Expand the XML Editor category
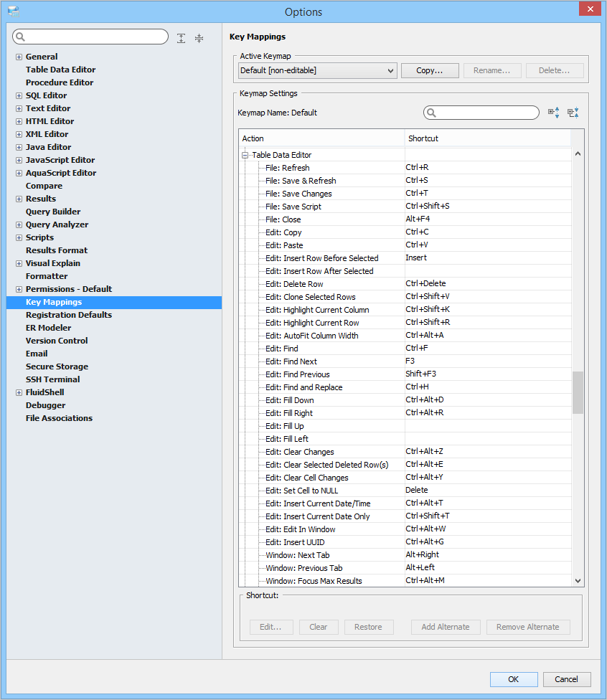Image resolution: width=607 pixels, height=700 pixels. point(19,134)
